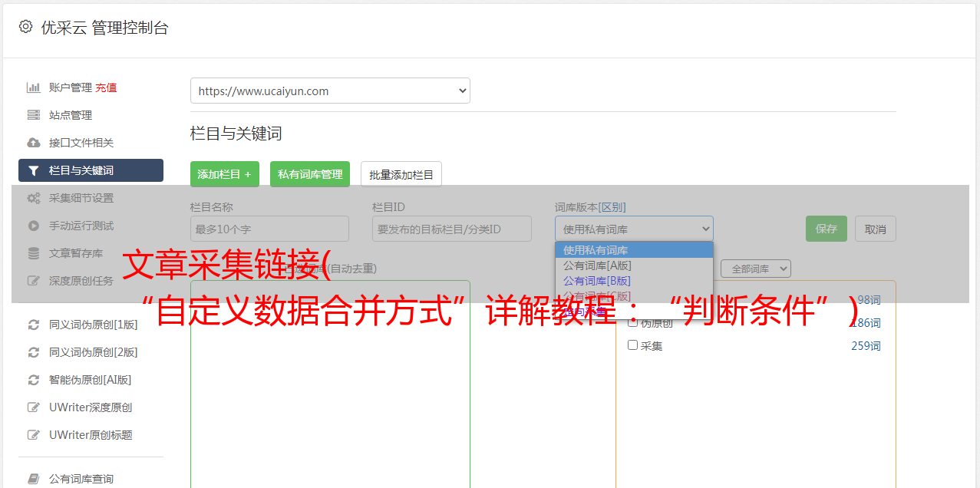Click inside the green-bordered keyword text area
Image resolution: width=980 pixels, height=488 pixels.
(330, 384)
